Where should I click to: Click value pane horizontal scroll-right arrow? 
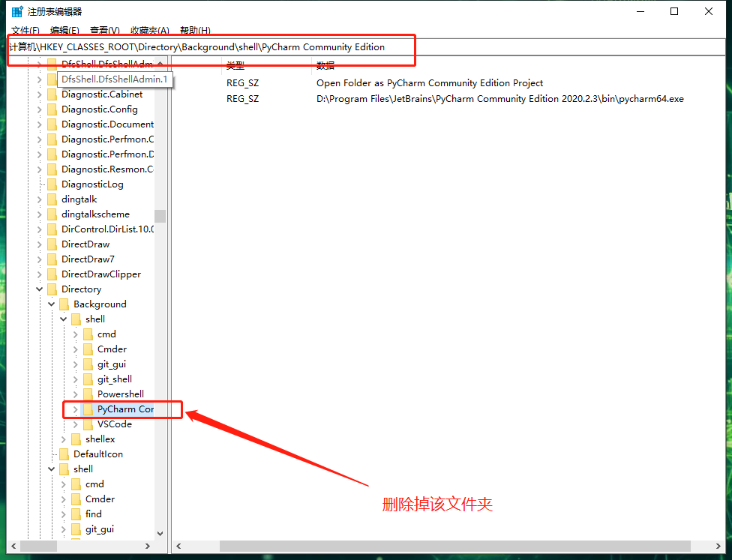(x=718, y=546)
